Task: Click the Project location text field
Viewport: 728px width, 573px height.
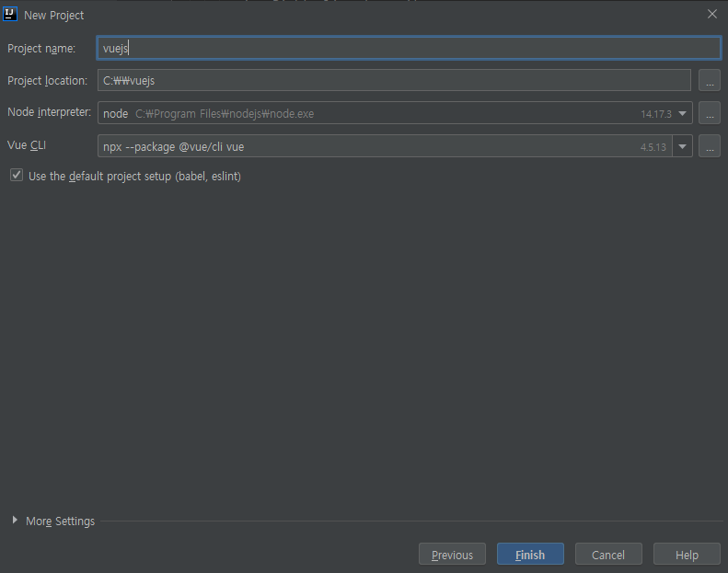Action: pyautogui.click(x=394, y=80)
